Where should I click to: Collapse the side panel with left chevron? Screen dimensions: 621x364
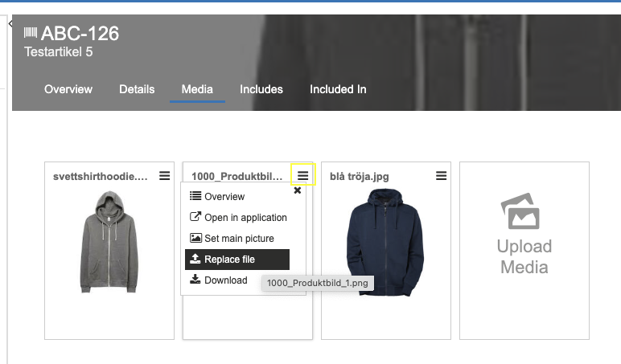point(10,24)
